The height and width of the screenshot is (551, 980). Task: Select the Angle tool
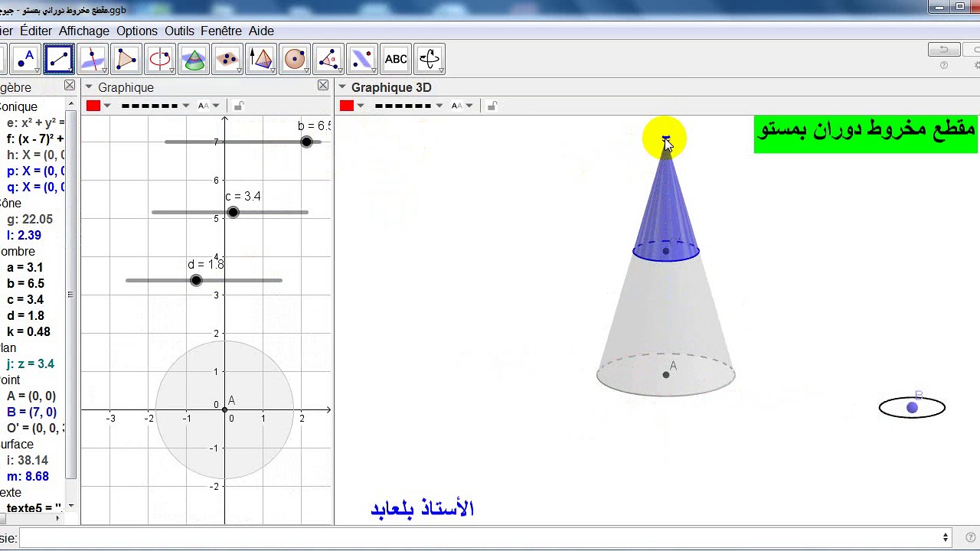click(x=328, y=59)
